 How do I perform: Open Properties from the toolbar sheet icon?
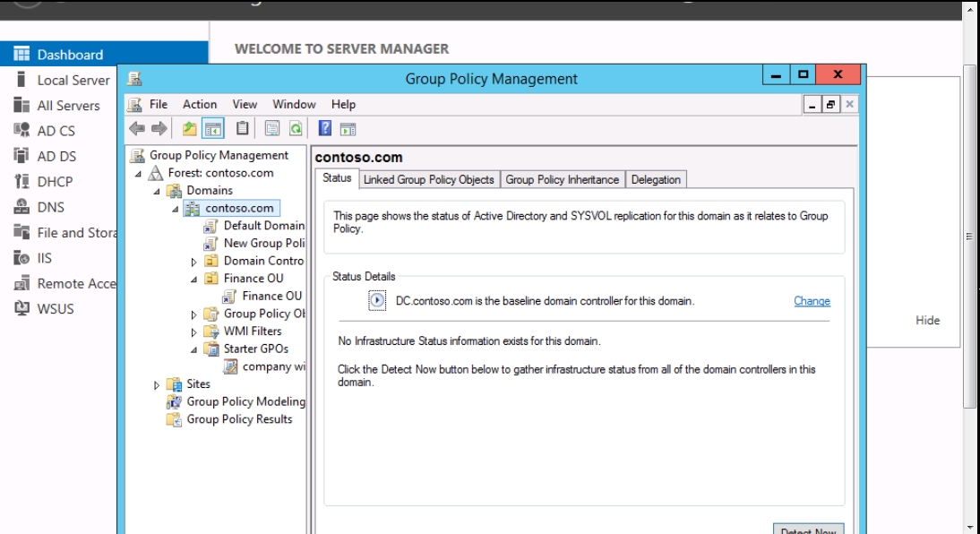click(x=272, y=129)
